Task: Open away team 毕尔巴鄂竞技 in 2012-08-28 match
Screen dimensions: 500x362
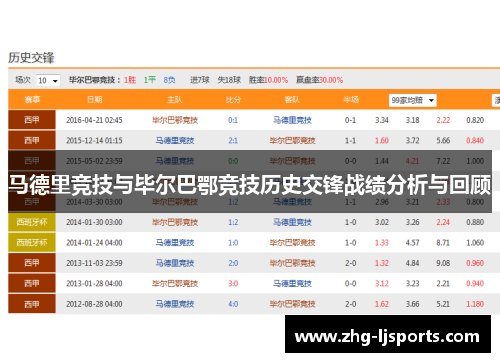Action: (x=292, y=304)
